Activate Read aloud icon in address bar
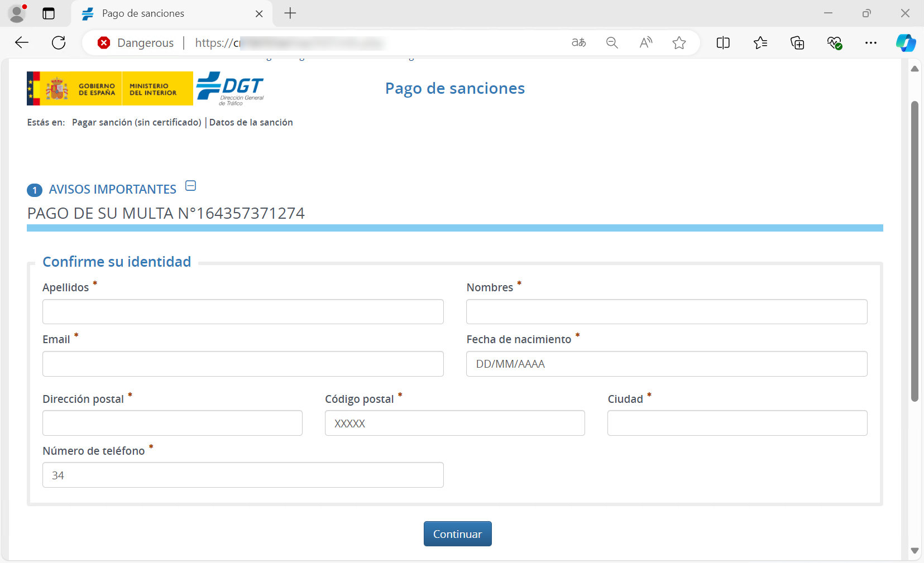Viewport: 924px width, 563px height. coord(645,43)
